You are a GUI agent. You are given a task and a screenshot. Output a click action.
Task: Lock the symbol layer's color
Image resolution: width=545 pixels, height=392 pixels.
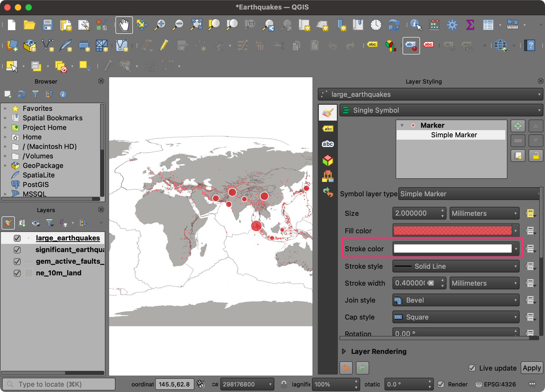tap(536, 156)
